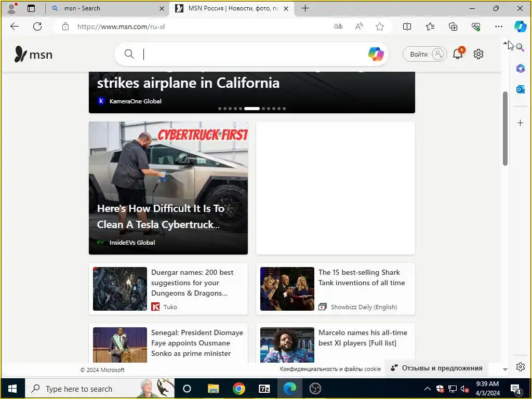This screenshot has width=532, height=399.
Task: Click the active carousel indicator
Action: coord(252,109)
